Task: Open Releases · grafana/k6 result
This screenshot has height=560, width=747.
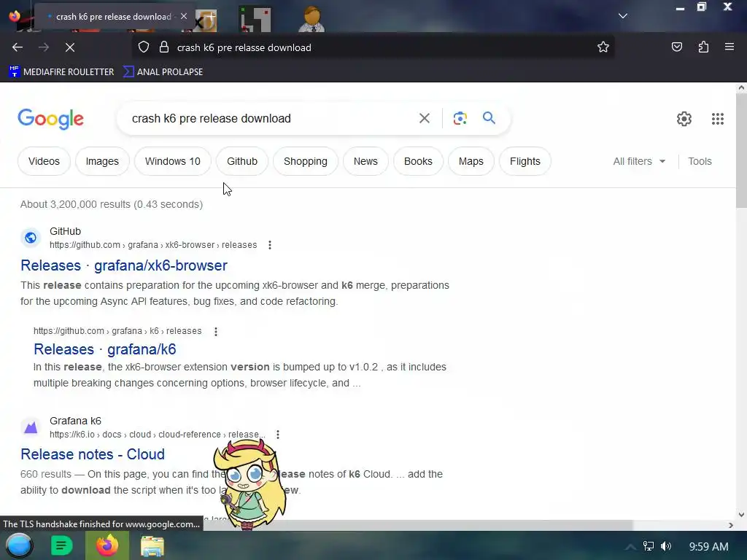Action: (105, 349)
